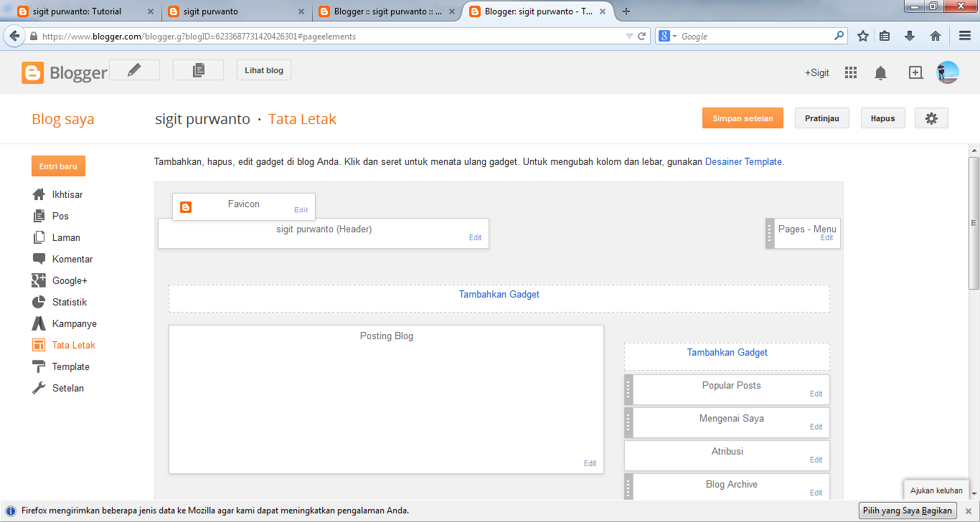Click sidebar Tambahkan Gadget link

point(727,352)
